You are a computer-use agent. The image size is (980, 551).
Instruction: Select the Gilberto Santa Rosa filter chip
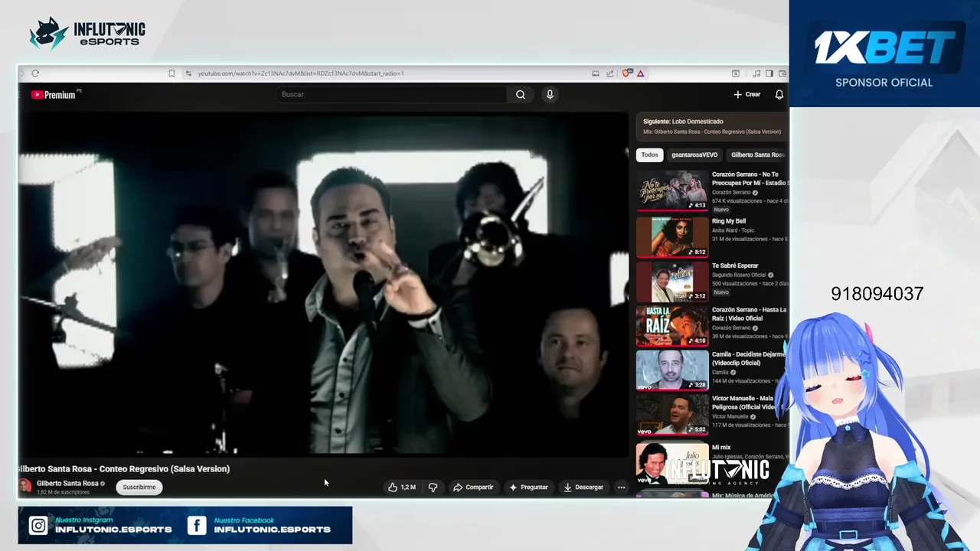coord(756,155)
